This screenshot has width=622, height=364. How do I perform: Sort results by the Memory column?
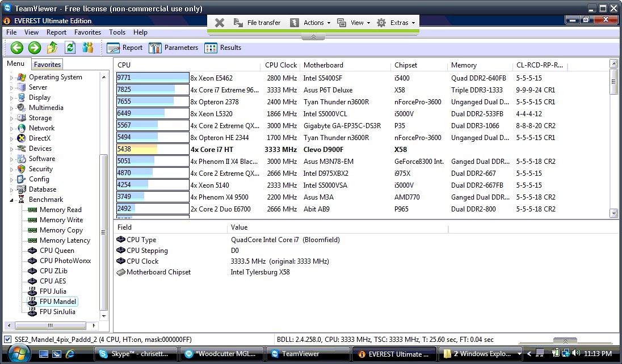click(x=480, y=65)
